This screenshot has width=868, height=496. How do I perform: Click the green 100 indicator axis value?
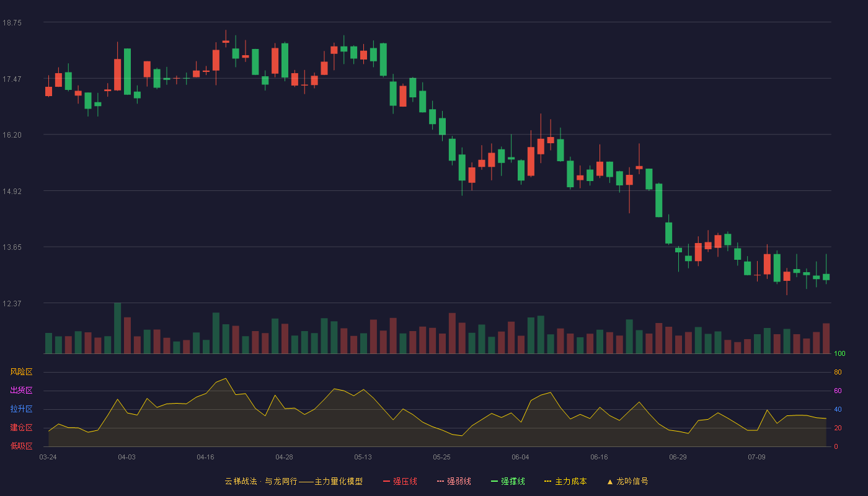[x=839, y=354]
